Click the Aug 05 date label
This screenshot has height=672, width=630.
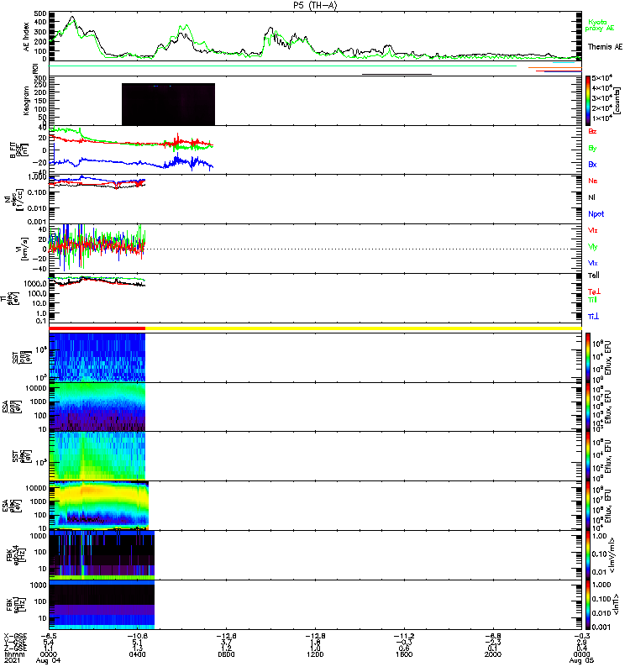[x=581, y=661]
